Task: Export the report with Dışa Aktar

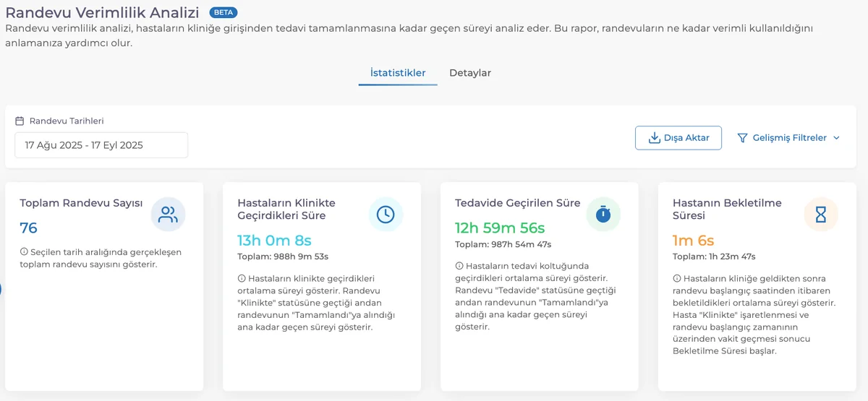Action: [x=678, y=138]
